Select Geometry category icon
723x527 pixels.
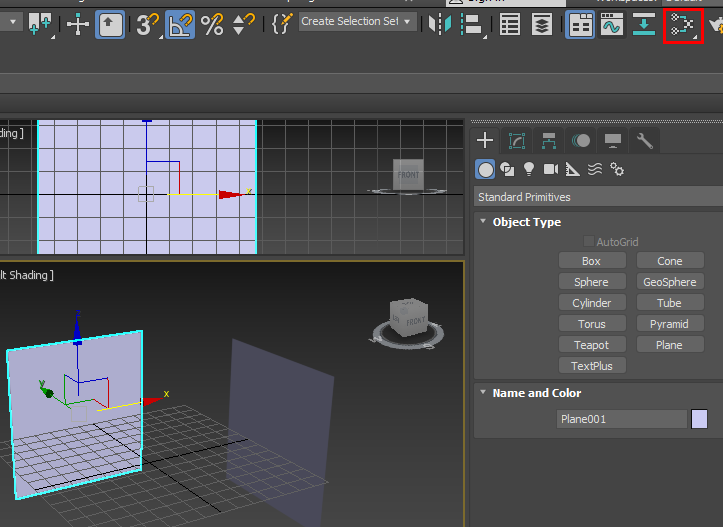pos(485,170)
